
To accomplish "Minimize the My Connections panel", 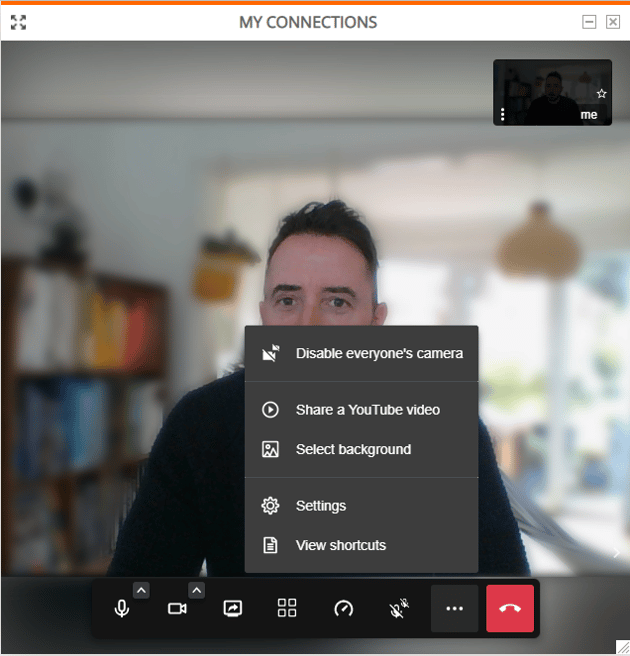I will pyautogui.click(x=590, y=22).
